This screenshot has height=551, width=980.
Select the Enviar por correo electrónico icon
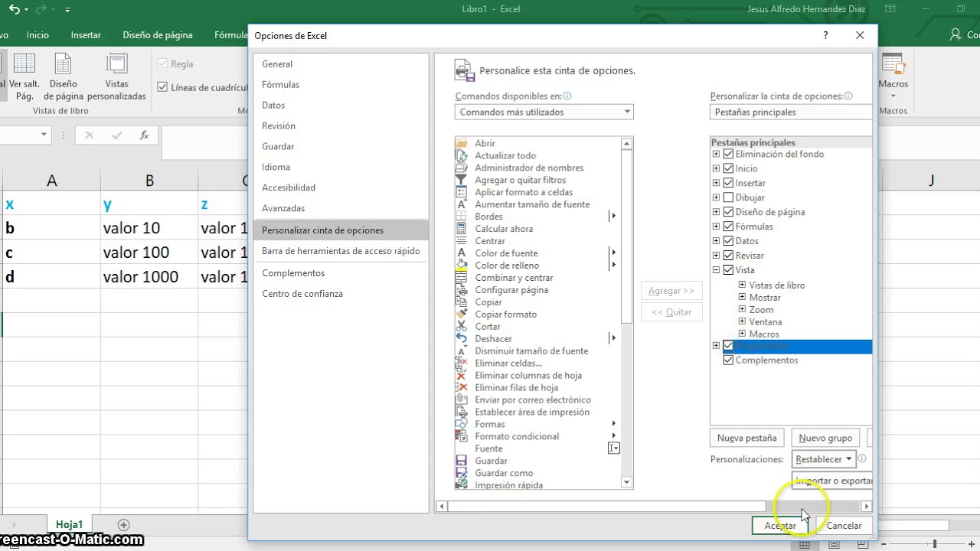(x=461, y=400)
